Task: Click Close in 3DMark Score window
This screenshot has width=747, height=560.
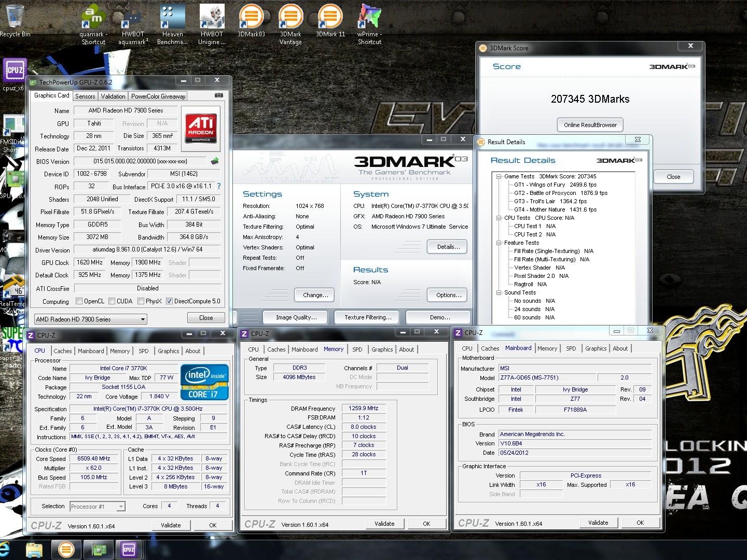Action: 673,177
